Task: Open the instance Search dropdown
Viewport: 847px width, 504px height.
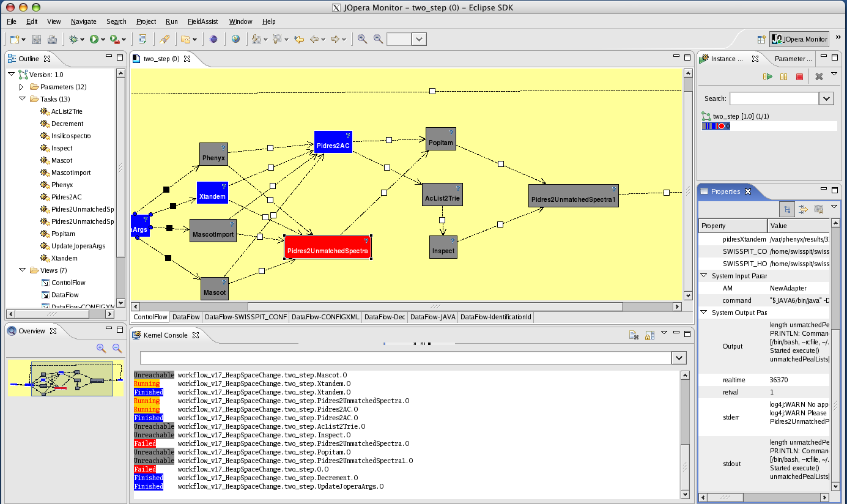Action: coord(826,98)
